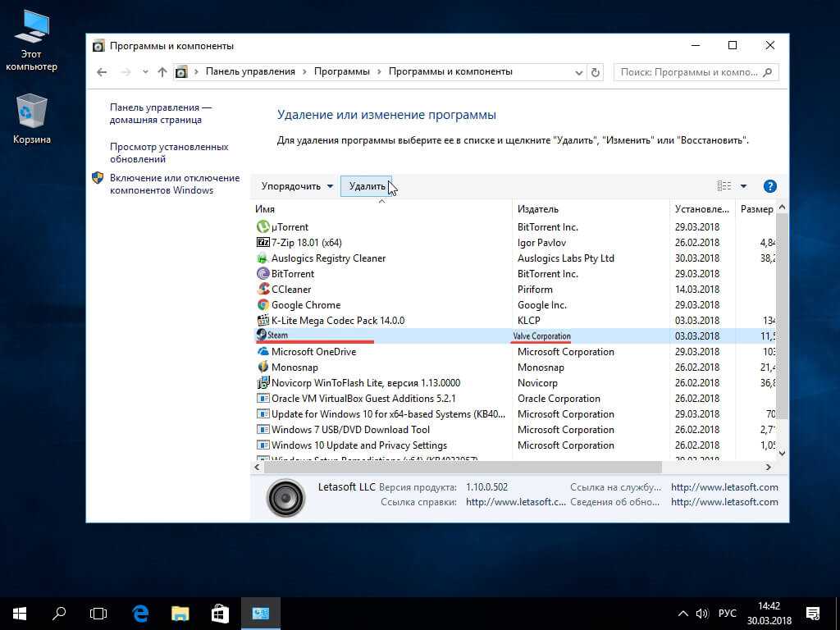The width and height of the screenshot is (840, 630).
Task: Click the refresh button beside address bar
Action: [x=596, y=72]
